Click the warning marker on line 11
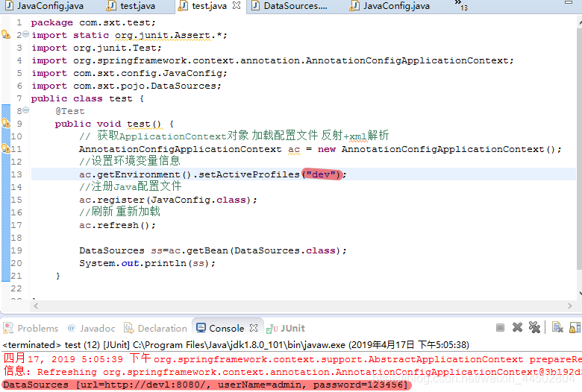The image size is (582, 392). pyautogui.click(x=6, y=148)
